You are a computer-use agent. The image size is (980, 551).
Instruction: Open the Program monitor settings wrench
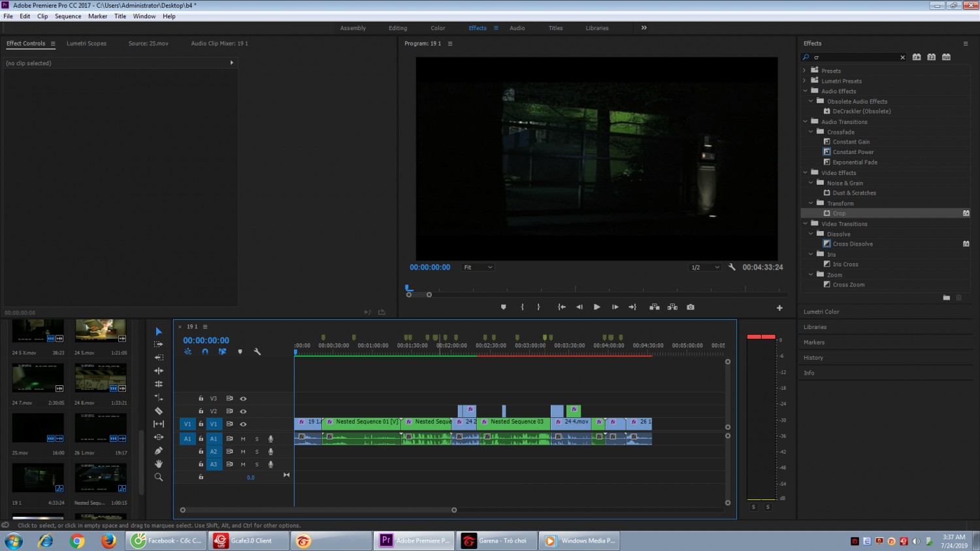[x=732, y=267]
